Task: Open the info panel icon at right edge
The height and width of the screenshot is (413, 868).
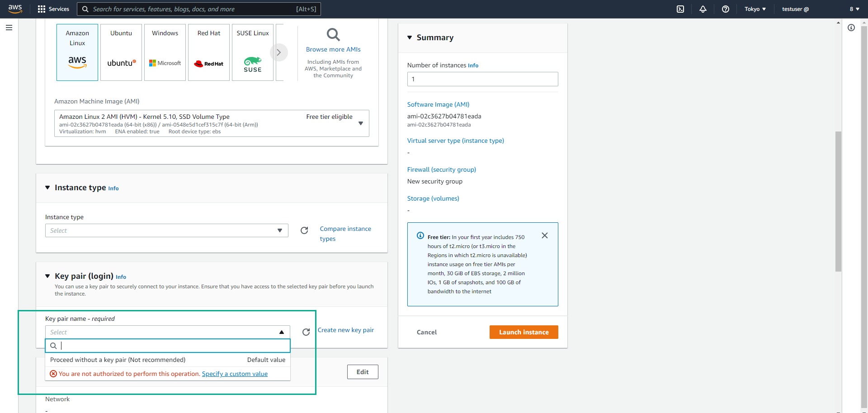Action: [851, 28]
